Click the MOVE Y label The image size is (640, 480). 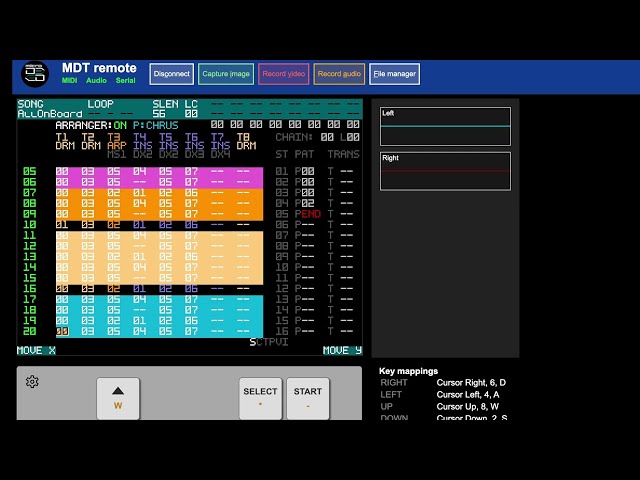[342, 350]
